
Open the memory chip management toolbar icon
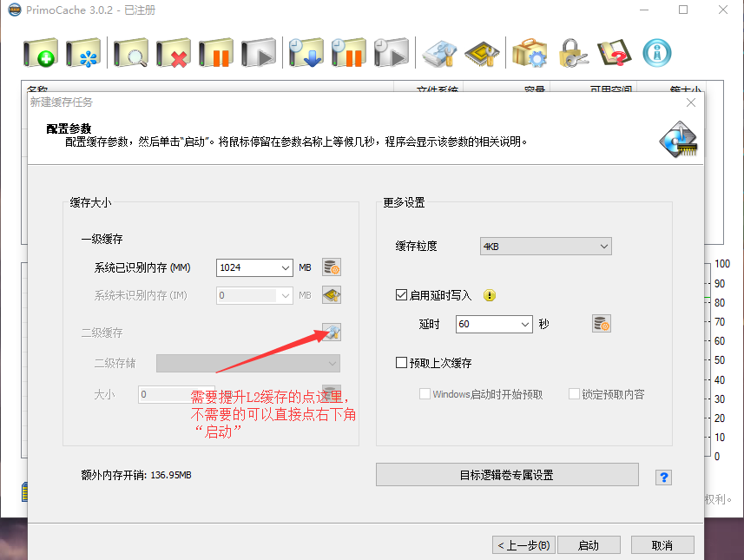coord(482,53)
